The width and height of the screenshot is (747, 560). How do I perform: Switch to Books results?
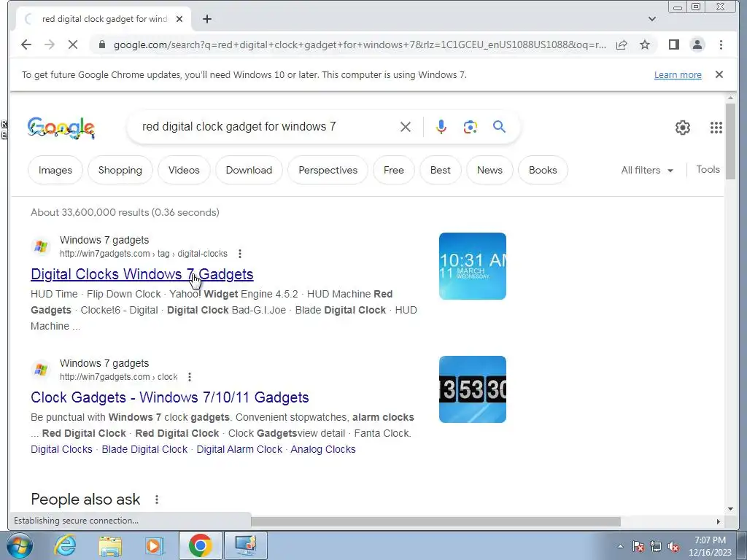pos(543,170)
